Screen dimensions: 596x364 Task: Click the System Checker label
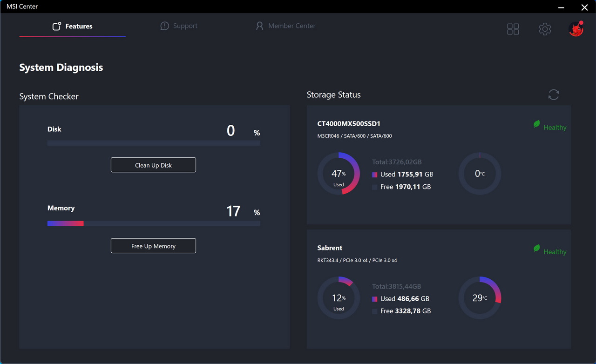point(49,96)
